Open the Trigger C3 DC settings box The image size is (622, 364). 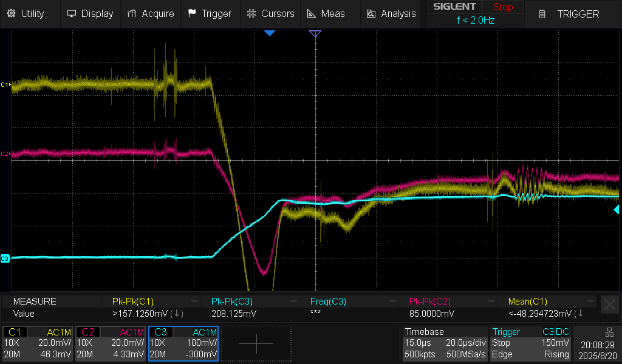tap(530, 343)
